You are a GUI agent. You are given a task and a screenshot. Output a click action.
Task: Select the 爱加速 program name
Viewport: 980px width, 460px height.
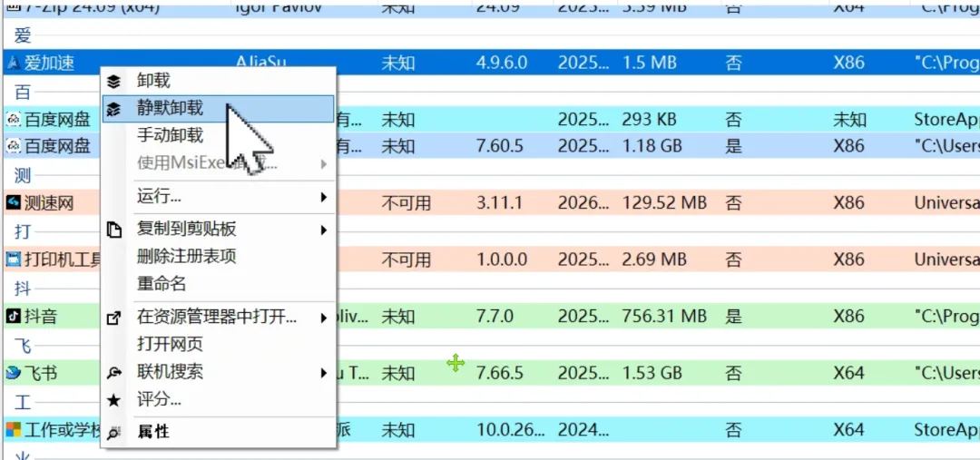click(49, 63)
